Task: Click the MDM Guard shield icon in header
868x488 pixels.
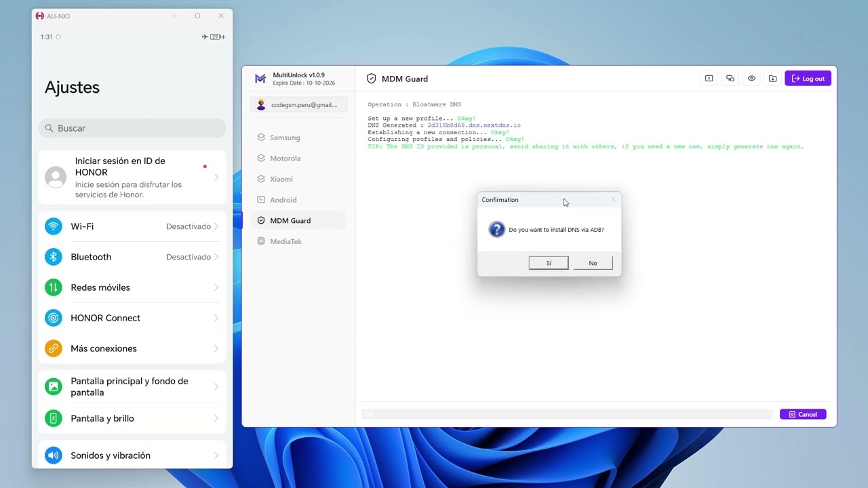Action: [x=371, y=79]
